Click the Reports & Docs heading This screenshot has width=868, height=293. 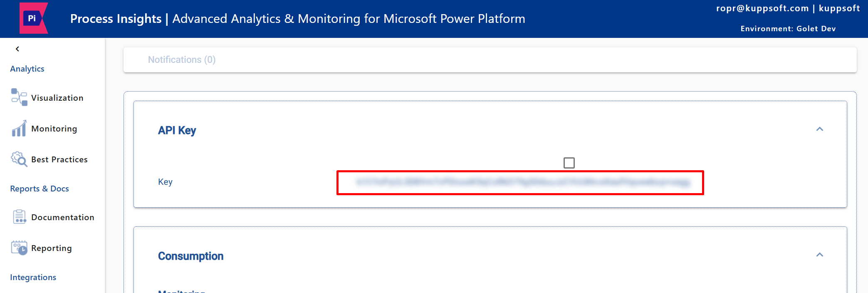(40, 189)
